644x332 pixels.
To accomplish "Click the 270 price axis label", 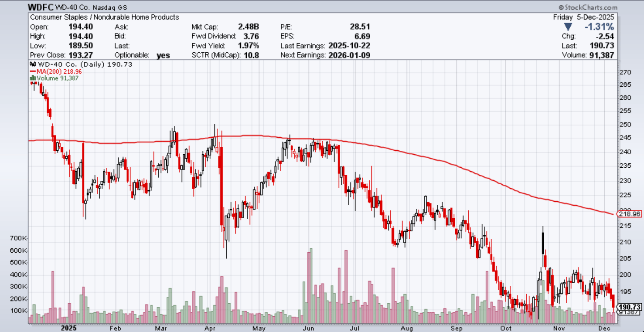I will pos(625,72).
